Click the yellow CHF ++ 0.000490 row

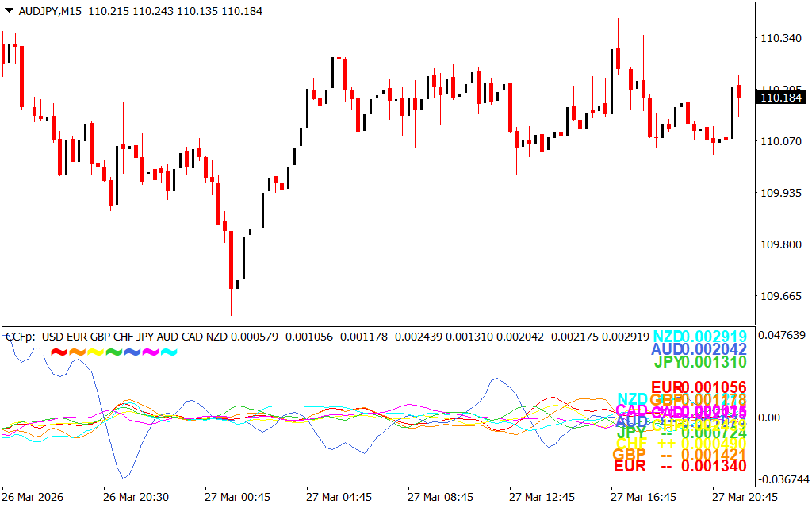pos(680,443)
